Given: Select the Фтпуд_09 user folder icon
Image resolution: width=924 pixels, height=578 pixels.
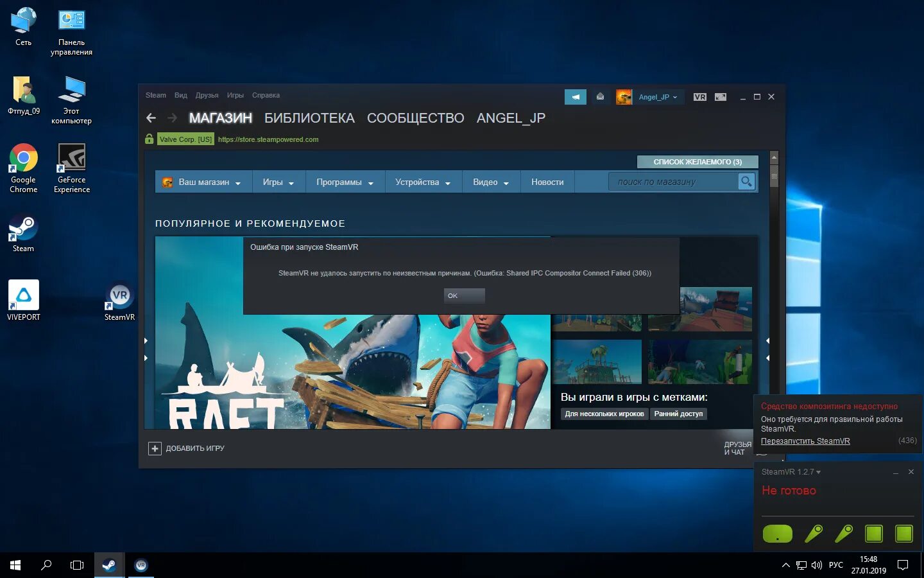Looking at the screenshot, I should pos(24,95).
